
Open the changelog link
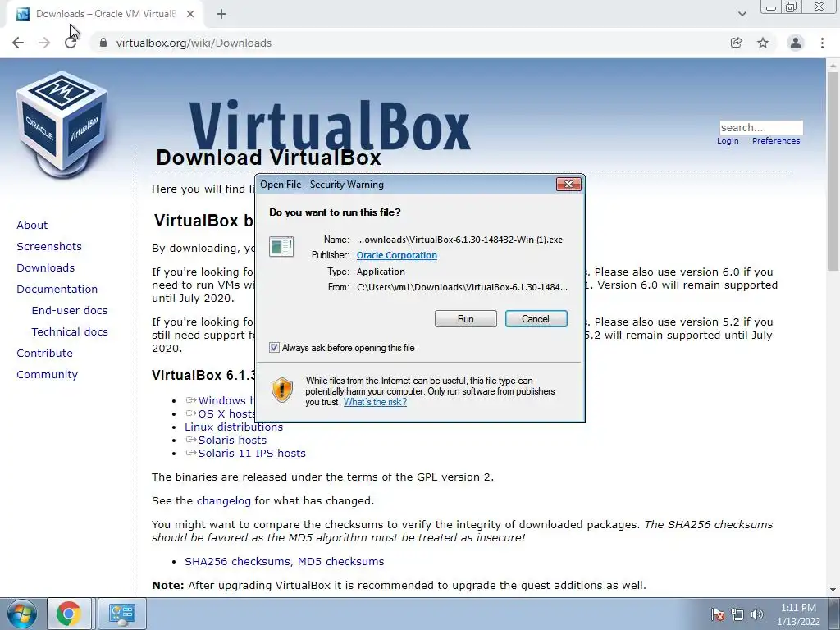[x=223, y=501]
